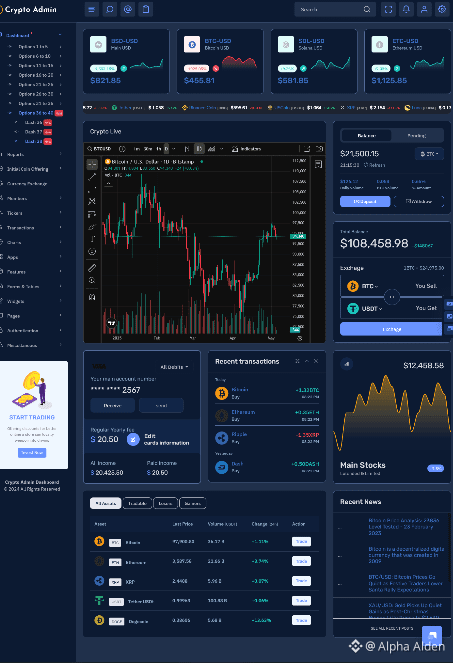Select All Assets tab in assets table
The image size is (453, 663).
[x=106, y=503]
